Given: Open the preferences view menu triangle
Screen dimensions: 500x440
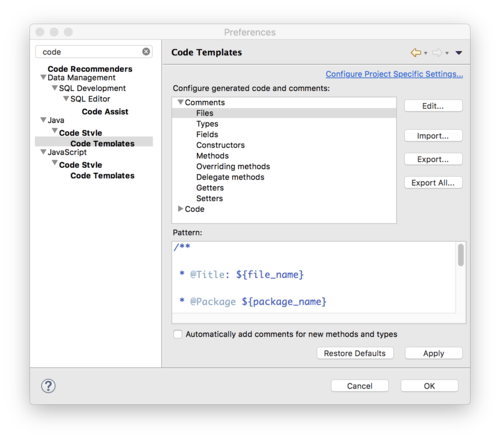Looking at the screenshot, I should point(459,53).
